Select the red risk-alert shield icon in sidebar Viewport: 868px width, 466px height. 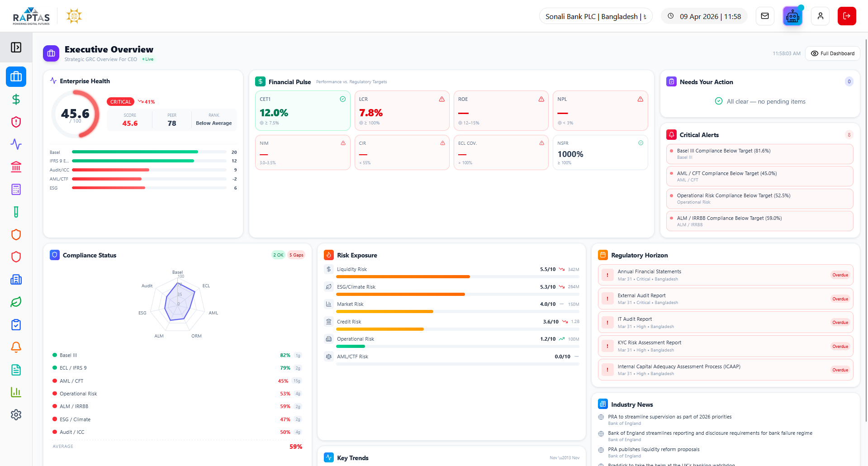click(16, 122)
